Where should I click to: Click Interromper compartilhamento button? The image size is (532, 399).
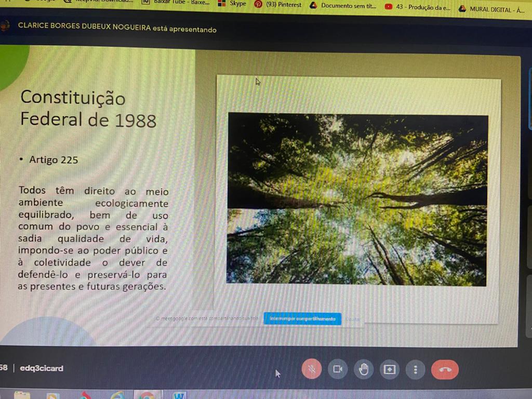click(x=302, y=319)
